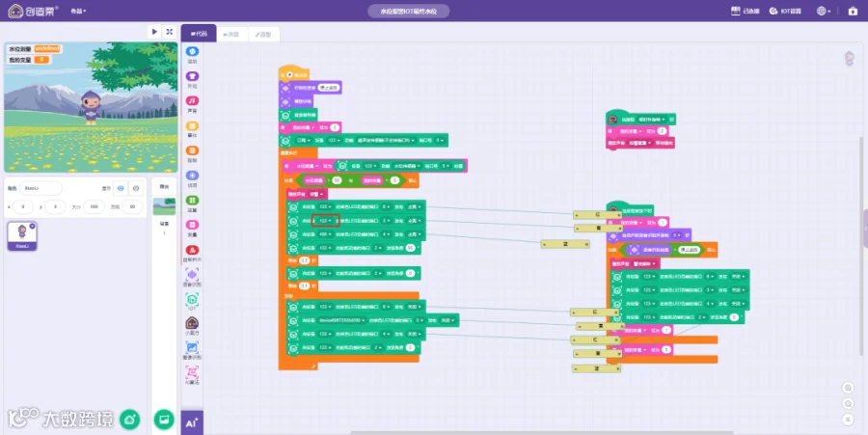Open the 作品 menu dropdown in header

(78, 11)
